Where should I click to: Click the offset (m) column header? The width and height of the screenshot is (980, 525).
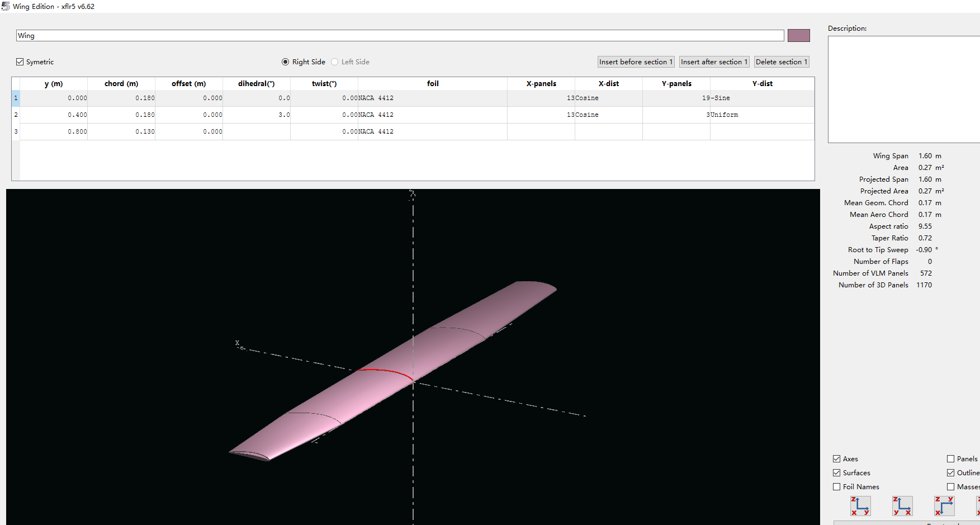189,83
